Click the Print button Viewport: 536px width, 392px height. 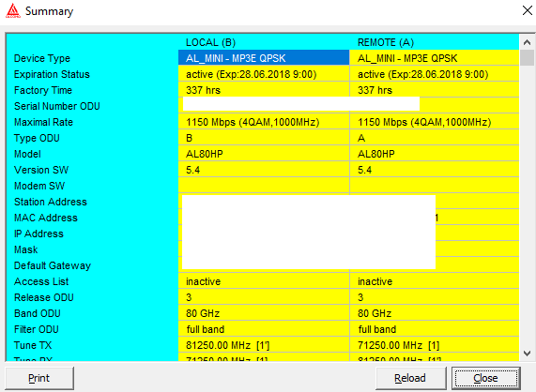(x=39, y=378)
